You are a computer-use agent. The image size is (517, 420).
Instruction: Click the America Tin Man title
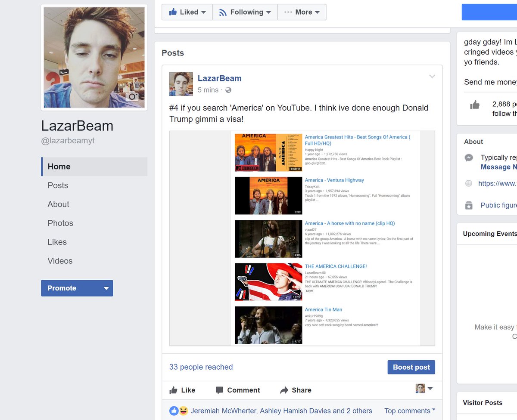click(324, 309)
